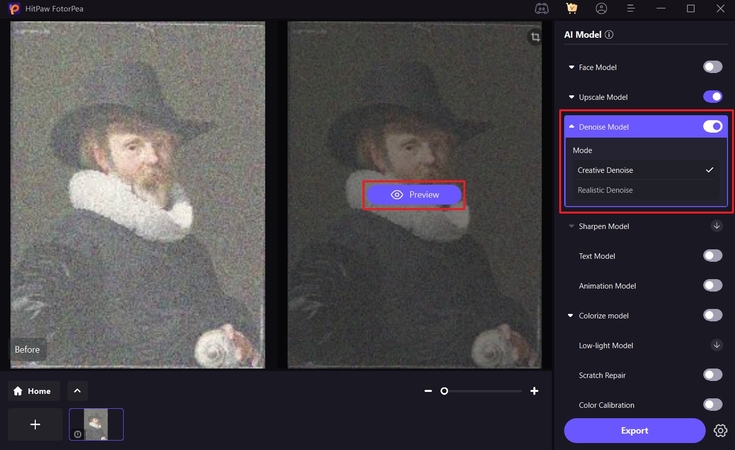Close the HitPaw FotorPea window
735x450 pixels.
click(720, 8)
